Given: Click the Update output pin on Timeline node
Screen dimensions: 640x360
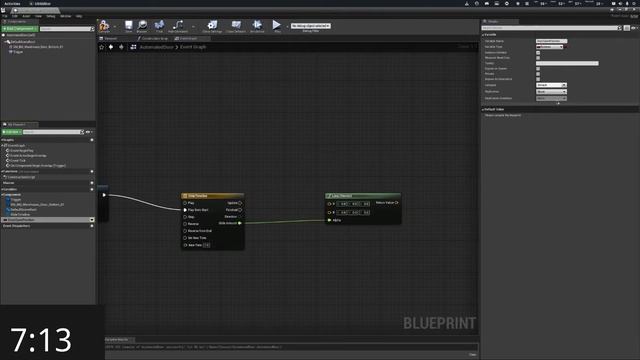Looking at the screenshot, I should pyautogui.click(x=240, y=203).
